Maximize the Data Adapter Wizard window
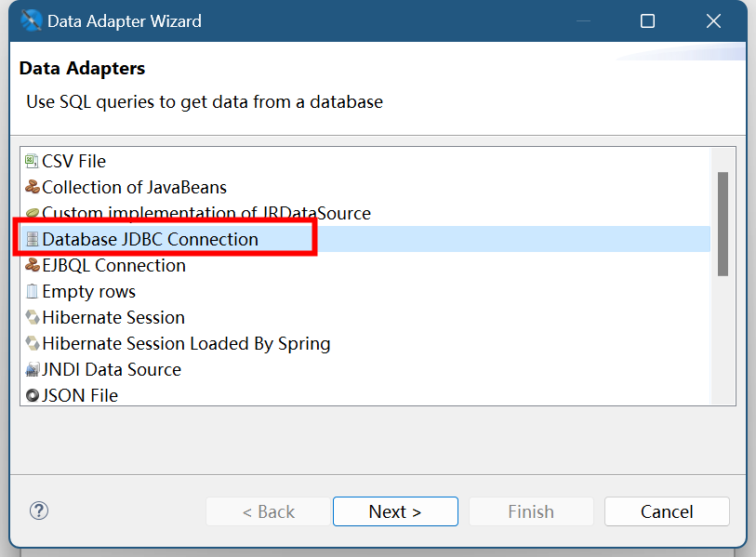Screen dimensions: 756x557 click(x=648, y=20)
